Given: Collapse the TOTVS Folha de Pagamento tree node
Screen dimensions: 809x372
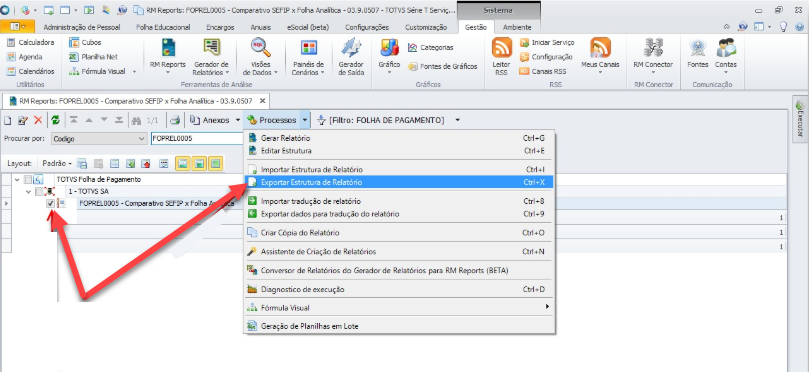Looking at the screenshot, I should [18, 180].
